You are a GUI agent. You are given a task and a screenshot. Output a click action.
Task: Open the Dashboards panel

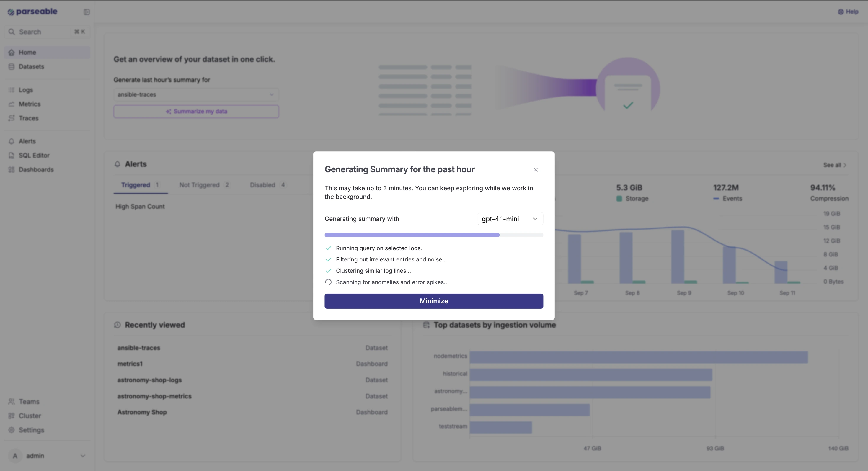[x=36, y=169]
